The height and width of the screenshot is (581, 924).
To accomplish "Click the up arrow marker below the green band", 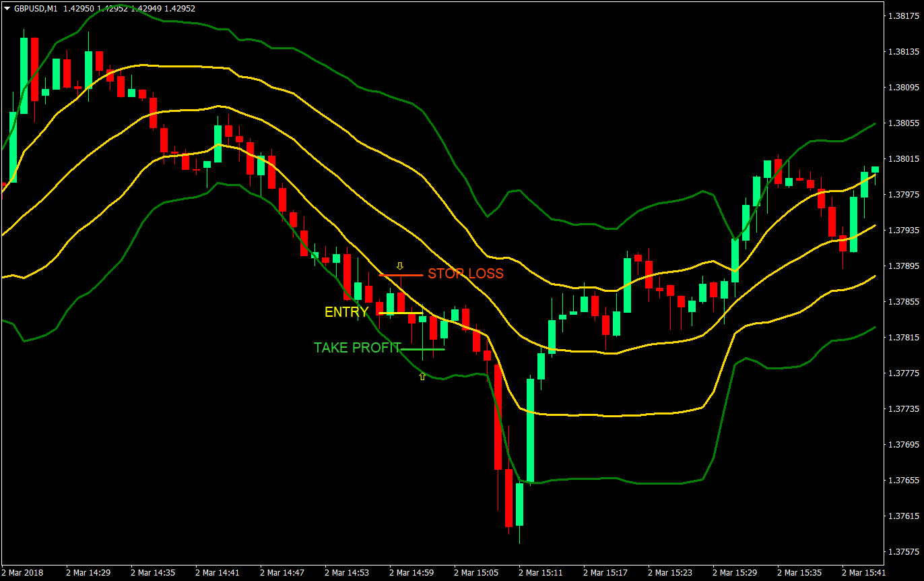I will 422,377.
